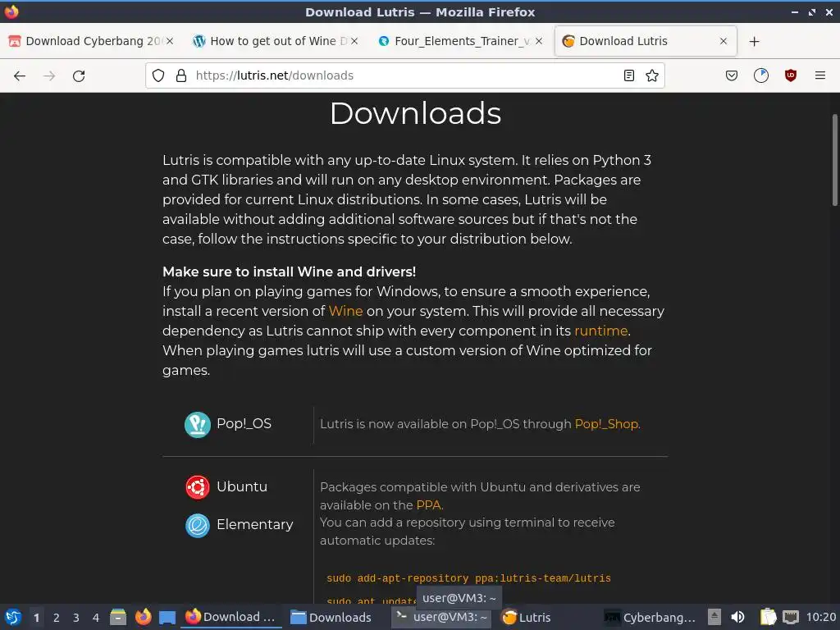840x630 pixels.
Task: Open the clipboard manager tray icon
Action: [768, 617]
